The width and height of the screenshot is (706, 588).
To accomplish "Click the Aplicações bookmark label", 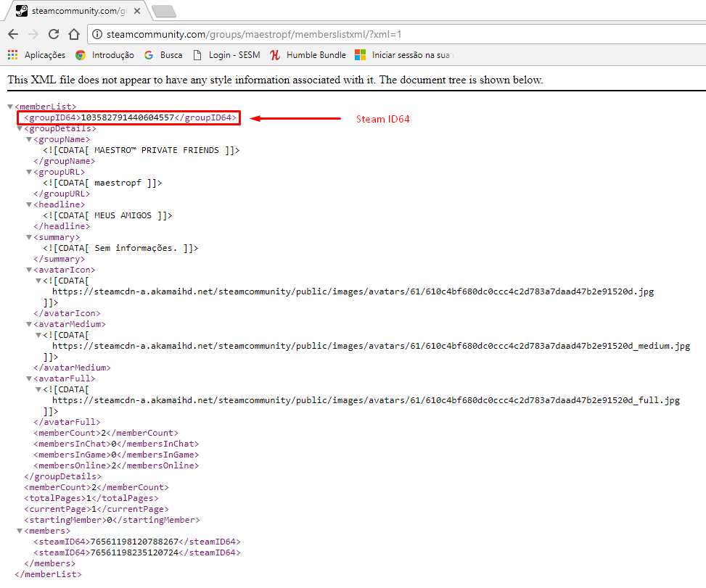I will point(44,55).
